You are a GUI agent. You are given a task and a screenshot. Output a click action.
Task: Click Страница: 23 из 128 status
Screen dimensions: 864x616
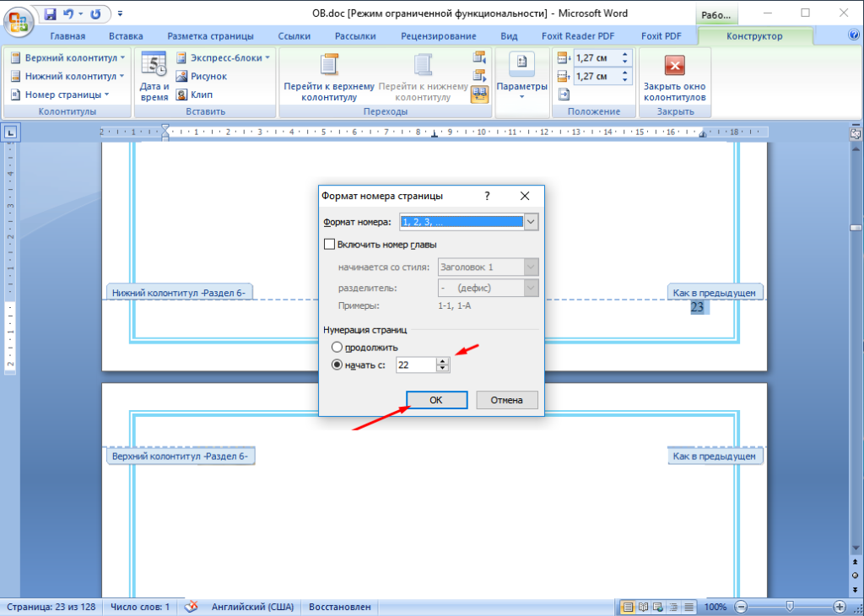click(x=51, y=607)
